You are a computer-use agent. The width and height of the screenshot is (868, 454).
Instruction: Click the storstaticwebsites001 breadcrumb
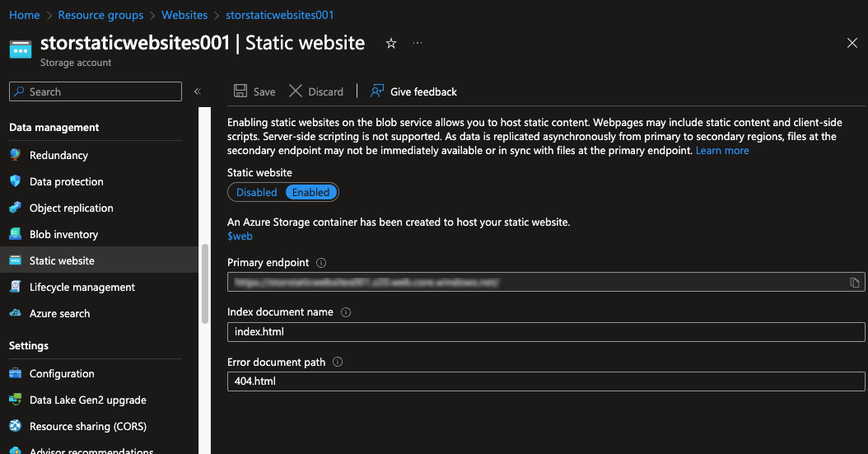[x=279, y=15]
